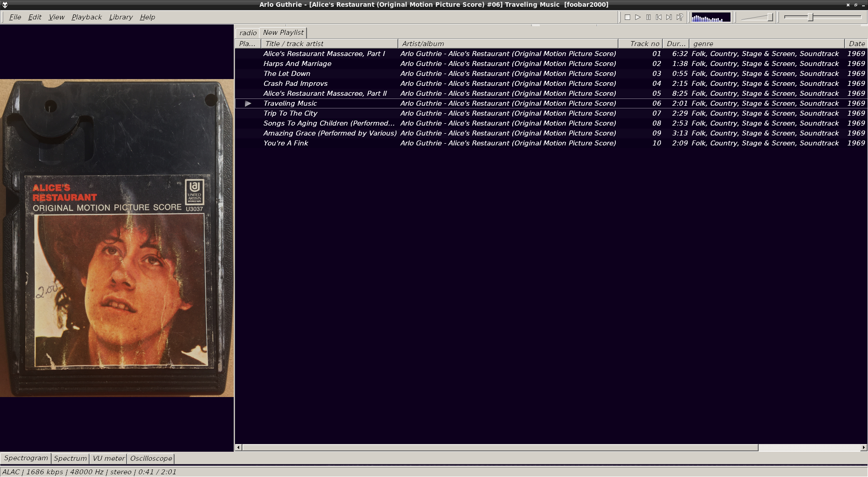Click the scrollbar left arrow
Screen dimensions: 868x477
(238, 448)
